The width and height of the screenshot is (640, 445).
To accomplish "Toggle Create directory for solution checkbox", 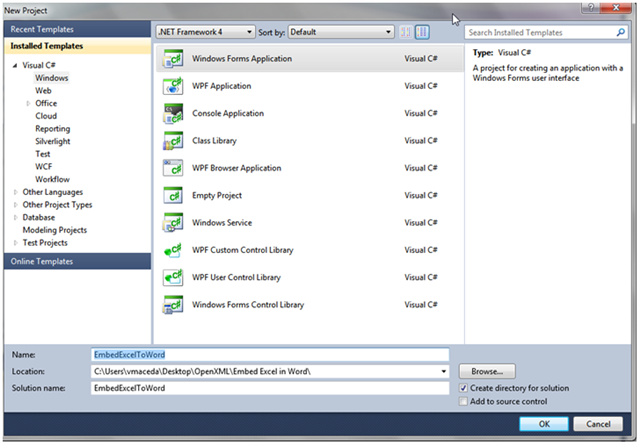I will 463,388.
